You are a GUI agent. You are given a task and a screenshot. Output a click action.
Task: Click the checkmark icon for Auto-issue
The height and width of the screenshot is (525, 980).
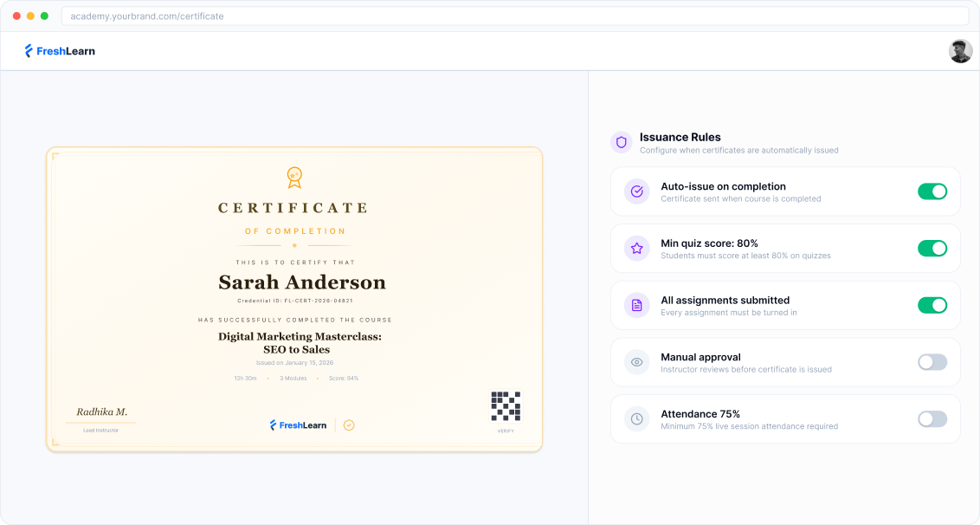(637, 191)
